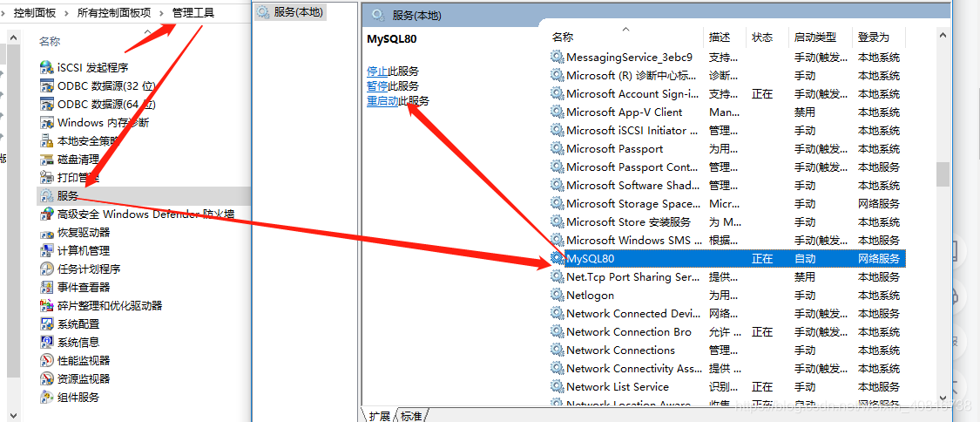
Task: Click the 任务计划程序 clock icon
Action: pyautogui.click(x=47, y=269)
